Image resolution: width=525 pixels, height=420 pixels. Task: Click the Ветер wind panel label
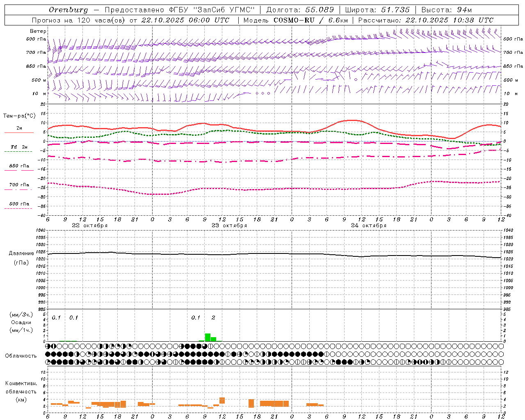pos(38,31)
